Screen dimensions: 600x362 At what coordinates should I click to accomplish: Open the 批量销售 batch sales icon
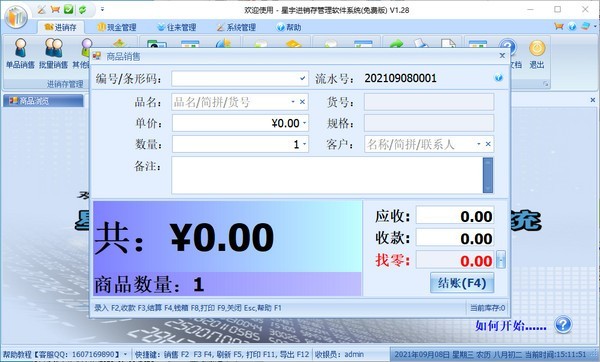coord(53,53)
